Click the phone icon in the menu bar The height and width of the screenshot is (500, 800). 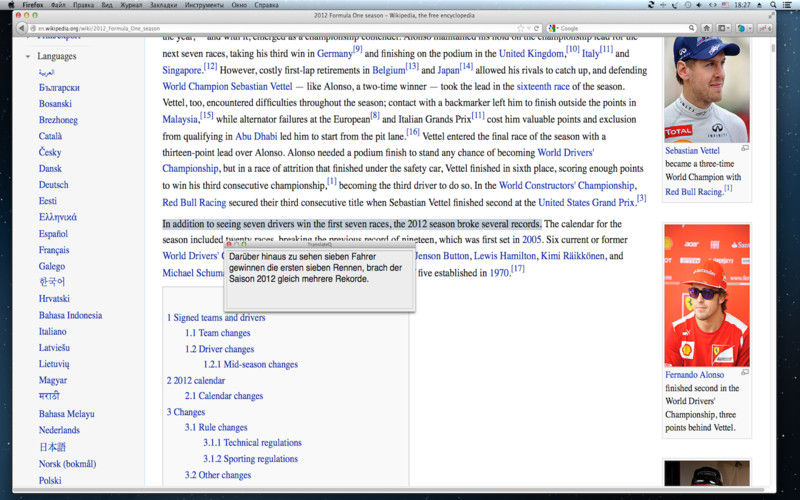(x=676, y=5)
